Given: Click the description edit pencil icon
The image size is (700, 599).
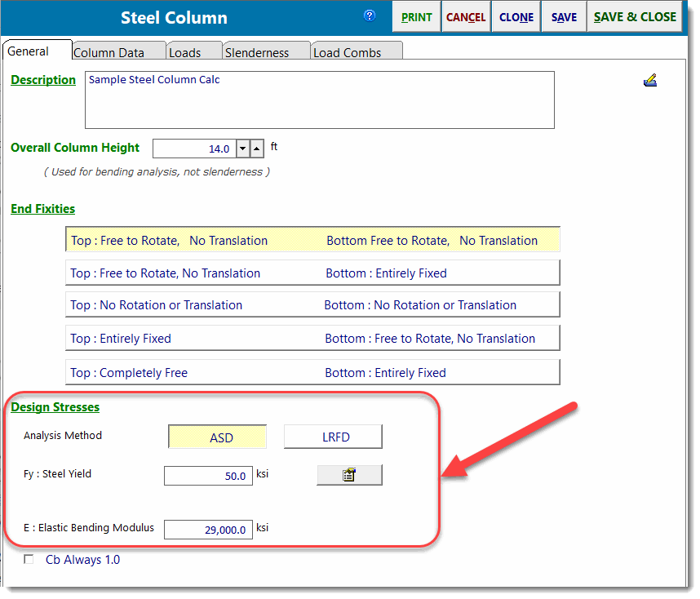Looking at the screenshot, I should click(x=650, y=80).
